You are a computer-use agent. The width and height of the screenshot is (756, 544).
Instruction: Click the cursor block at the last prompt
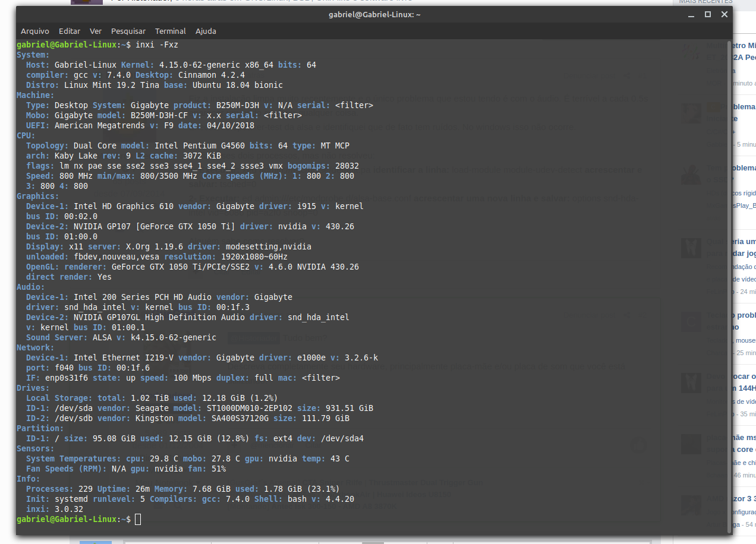point(138,520)
